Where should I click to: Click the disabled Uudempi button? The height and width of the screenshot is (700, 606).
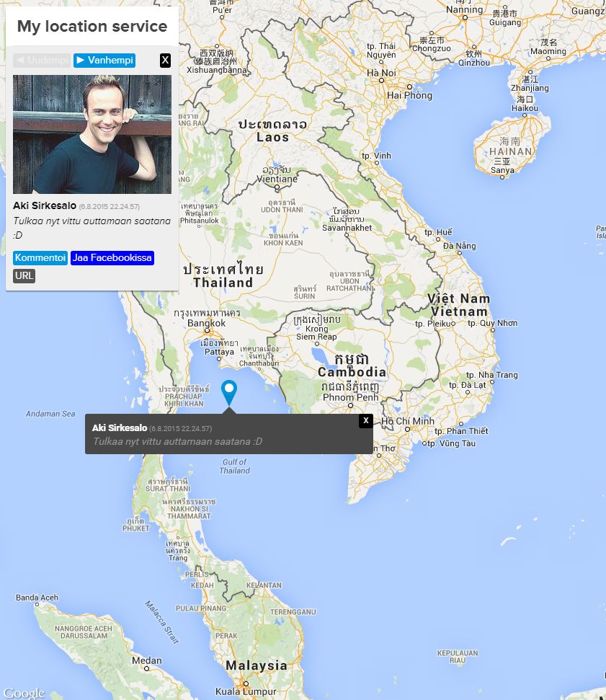pos(42,61)
